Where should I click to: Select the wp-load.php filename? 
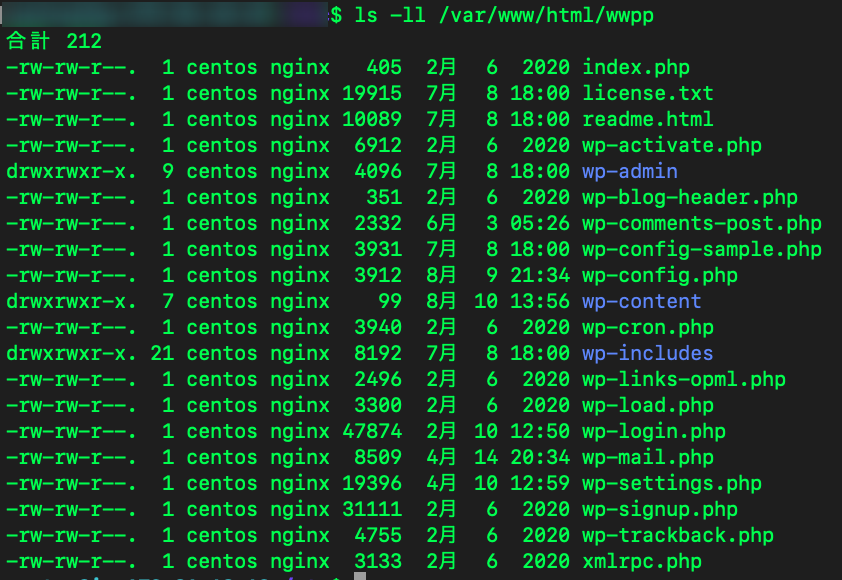pyautogui.click(x=648, y=406)
